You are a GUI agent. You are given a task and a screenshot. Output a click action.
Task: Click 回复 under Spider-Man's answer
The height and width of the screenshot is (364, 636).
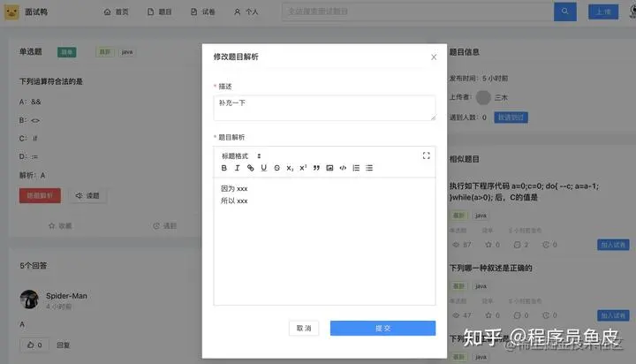coord(64,345)
